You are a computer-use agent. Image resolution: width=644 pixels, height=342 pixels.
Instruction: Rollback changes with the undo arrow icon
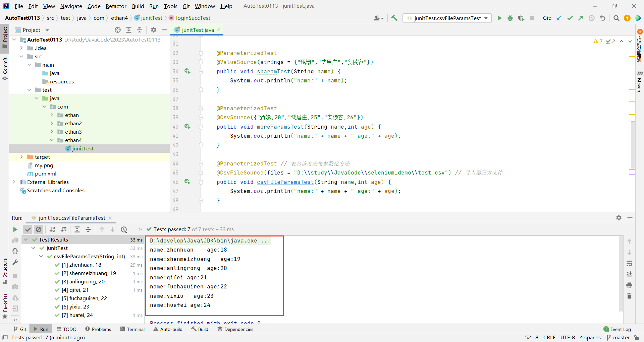603,18
